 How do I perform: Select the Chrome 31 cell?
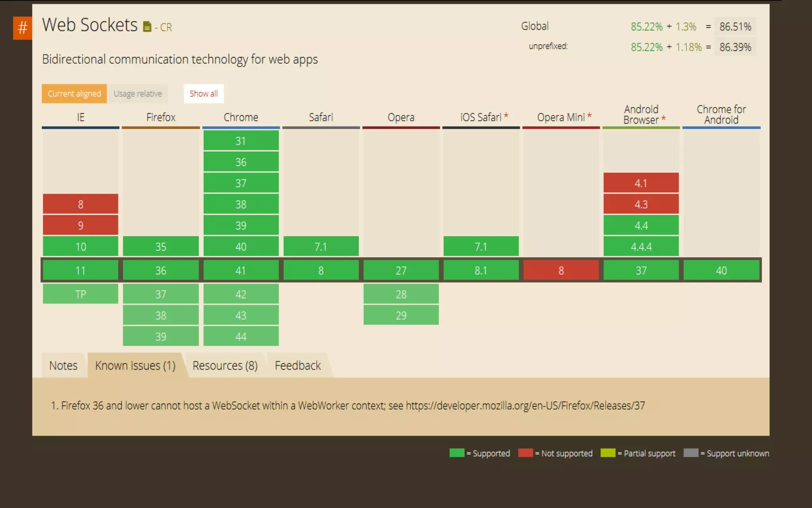tap(241, 140)
